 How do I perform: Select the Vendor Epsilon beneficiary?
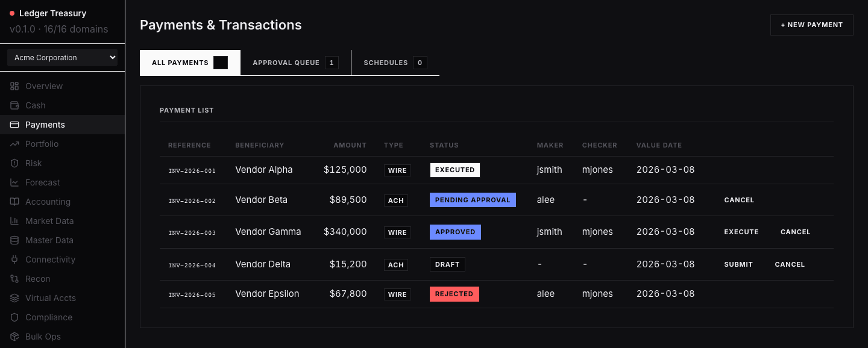[x=267, y=294]
